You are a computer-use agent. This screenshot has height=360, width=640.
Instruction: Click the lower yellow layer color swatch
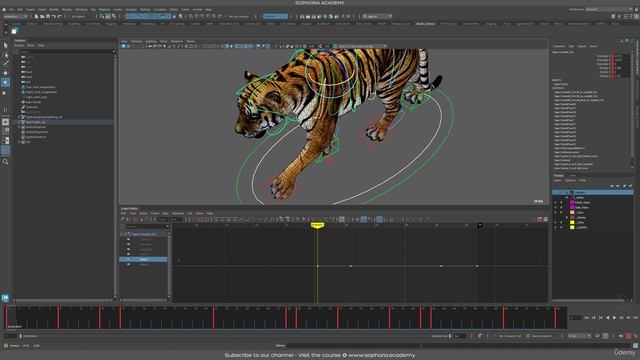(x=572, y=227)
